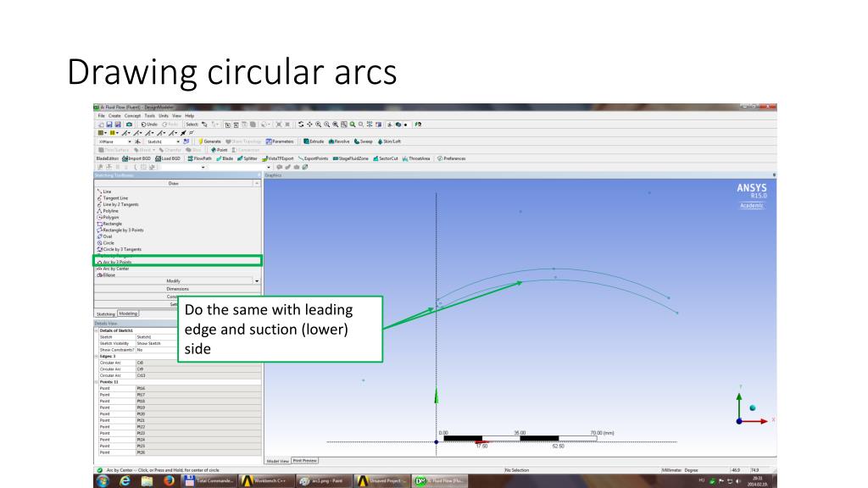The width and height of the screenshot is (868, 488).
Task: Open the Windows Start button
Action: [x=103, y=481]
